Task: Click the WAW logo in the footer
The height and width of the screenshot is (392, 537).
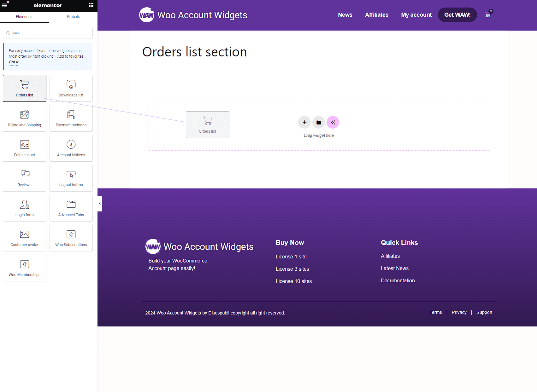Action: [153, 246]
